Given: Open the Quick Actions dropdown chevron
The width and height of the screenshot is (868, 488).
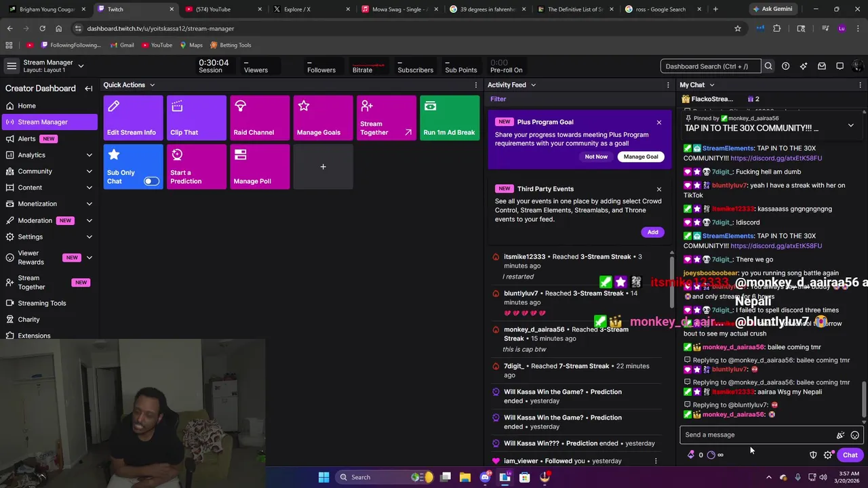Looking at the screenshot, I should tap(152, 85).
